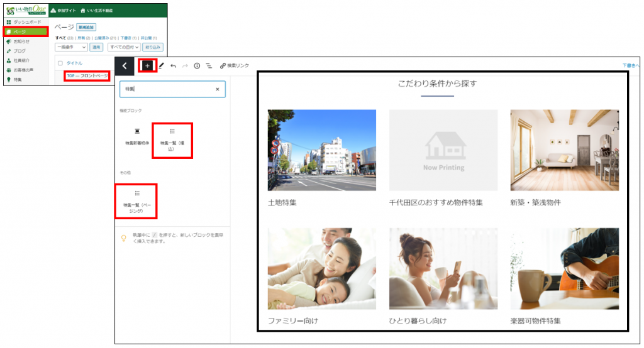Clear the block search with X
Image resolution: width=644 pixels, height=348 pixels.
pyautogui.click(x=218, y=90)
